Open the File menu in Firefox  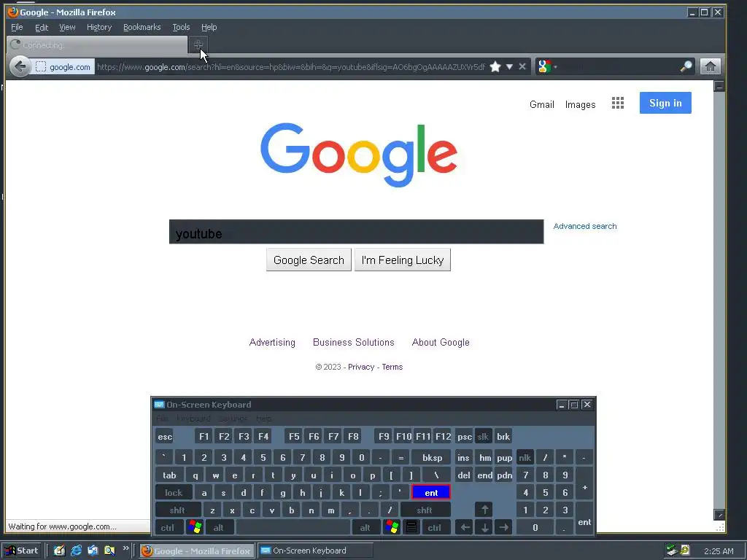coord(17,27)
